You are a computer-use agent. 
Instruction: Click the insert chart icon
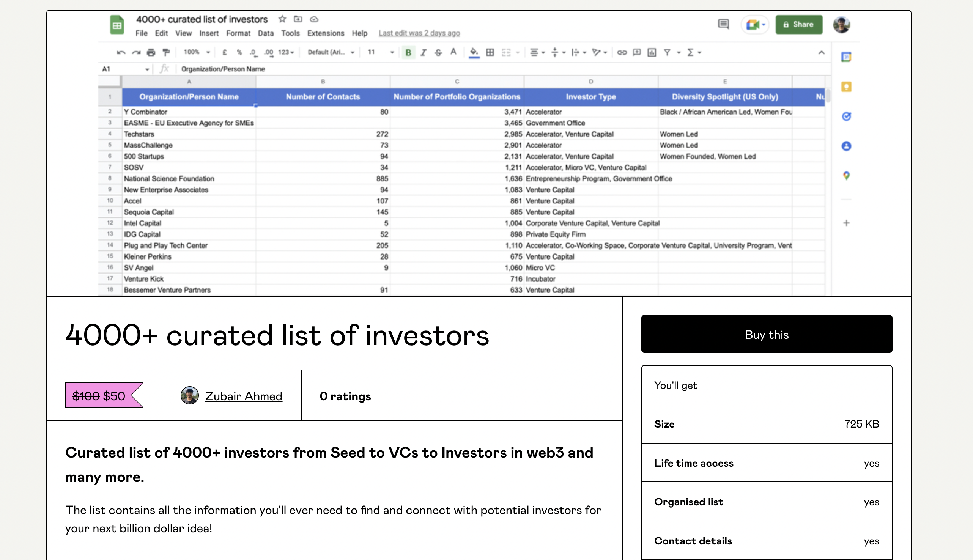click(x=652, y=52)
